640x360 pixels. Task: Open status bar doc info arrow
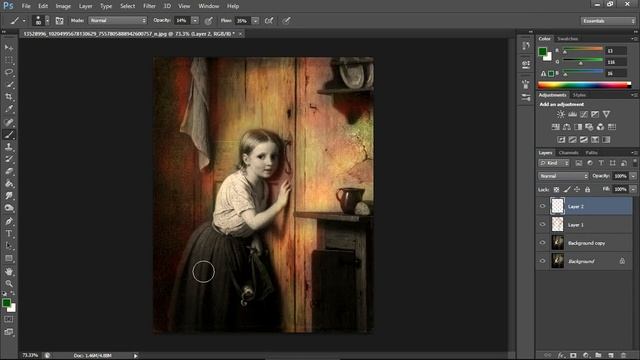(x=136, y=356)
